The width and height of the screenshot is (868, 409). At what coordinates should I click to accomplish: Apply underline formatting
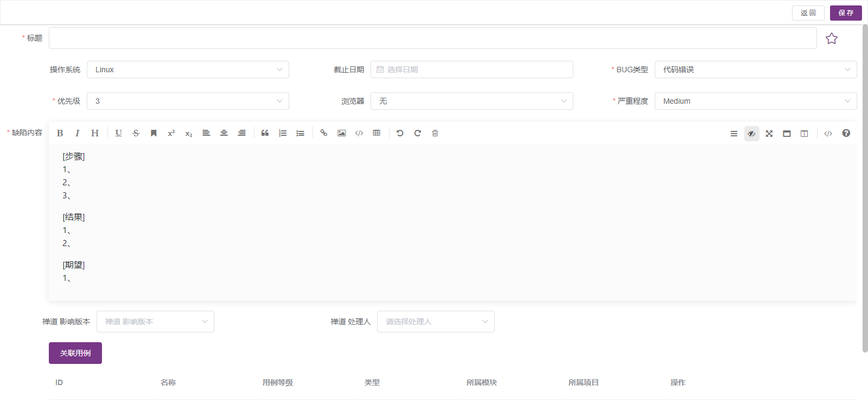pyautogui.click(x=118, y=133)
